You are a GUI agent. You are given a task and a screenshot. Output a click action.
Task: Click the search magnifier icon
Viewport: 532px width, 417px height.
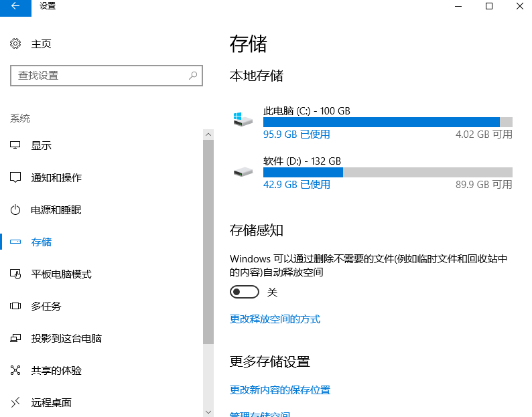(x=193, y=75)
